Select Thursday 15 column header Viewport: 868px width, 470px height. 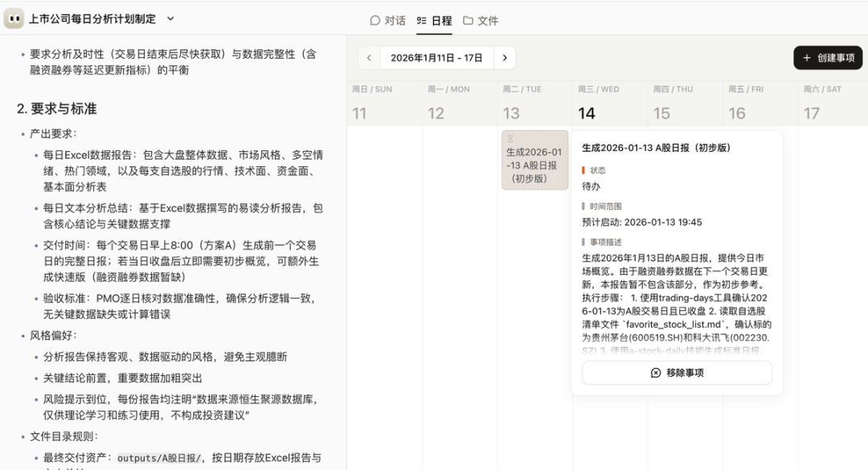[686, 104]
